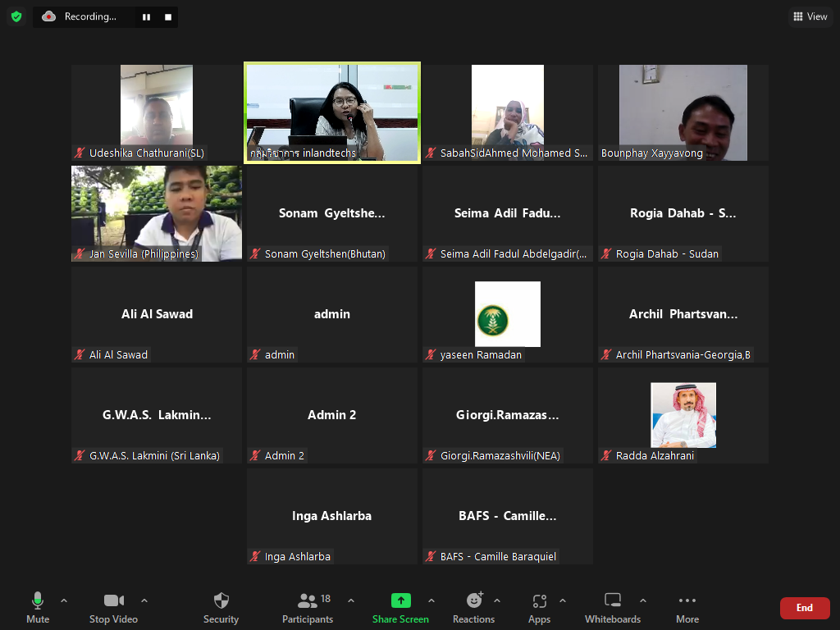Select SabahSidAhmed Mohamed's video tile
The width and height of the screenshot is (840, 630).
click(508, 112)
